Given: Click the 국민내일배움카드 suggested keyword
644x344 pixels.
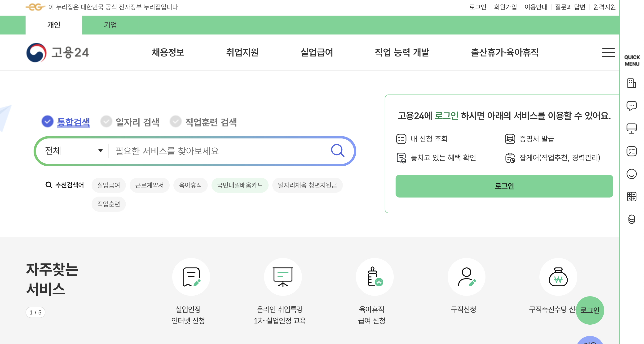Looking at the screenshot, I should [x=239, y=185].
